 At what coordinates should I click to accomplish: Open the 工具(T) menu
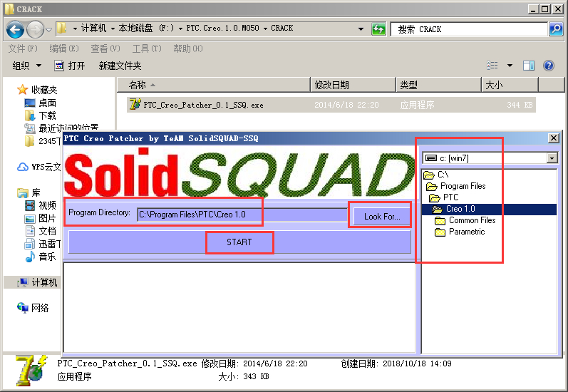tap(147, 48)
